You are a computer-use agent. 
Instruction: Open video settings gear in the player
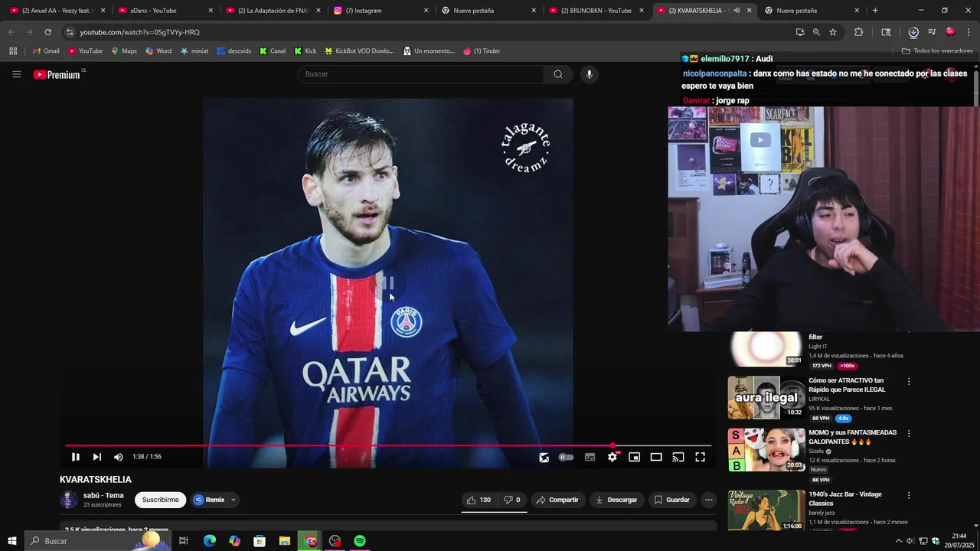pos(612,457)
